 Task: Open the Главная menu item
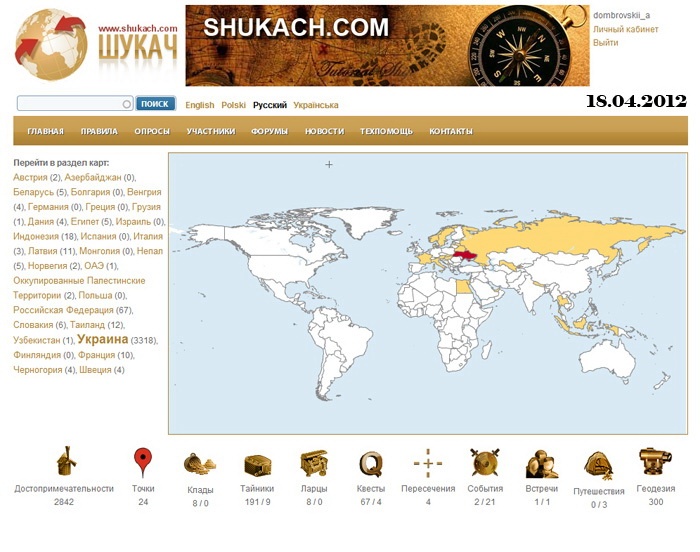click(46, 131)
